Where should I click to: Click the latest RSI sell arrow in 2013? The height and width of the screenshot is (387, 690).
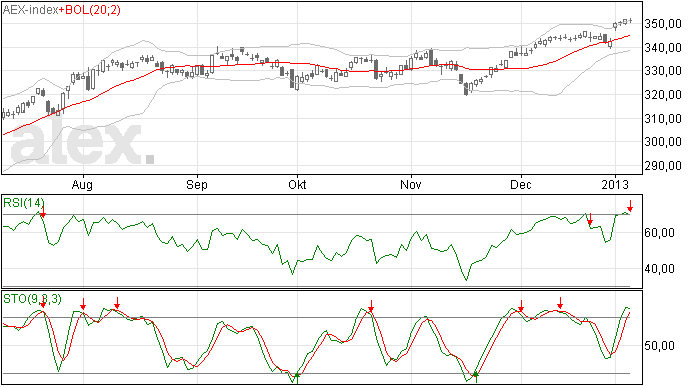coord(630,206)
